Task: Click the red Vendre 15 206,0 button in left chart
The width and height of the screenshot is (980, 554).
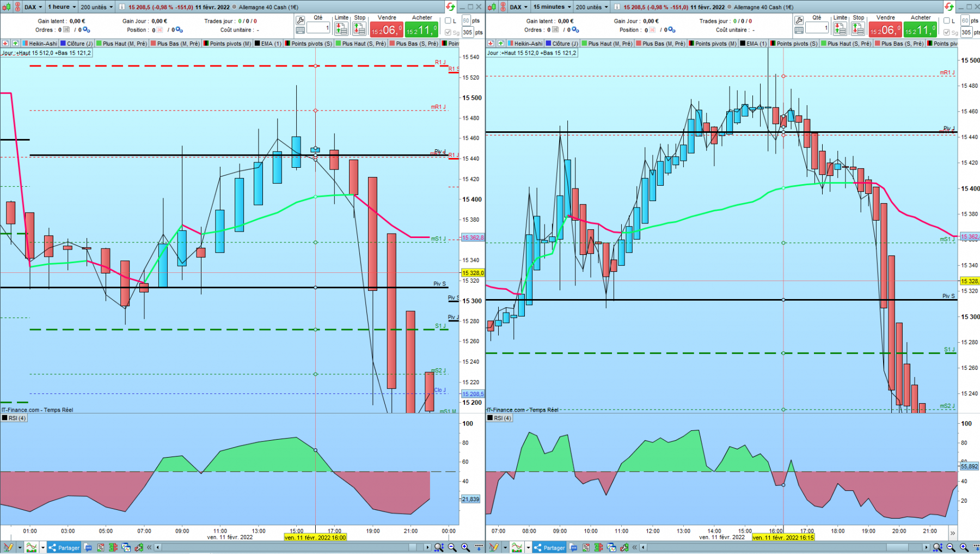Action: click(x=387, y=30)
